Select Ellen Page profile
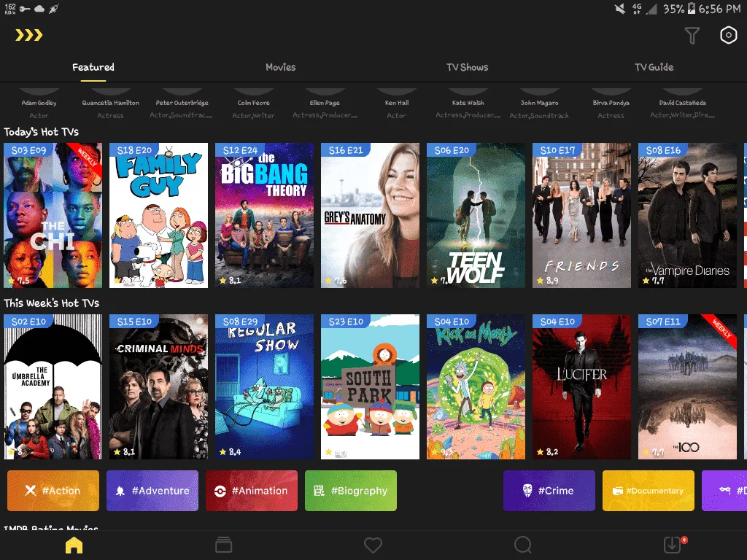This screenshot has width=747, height=560. [325, 104]
